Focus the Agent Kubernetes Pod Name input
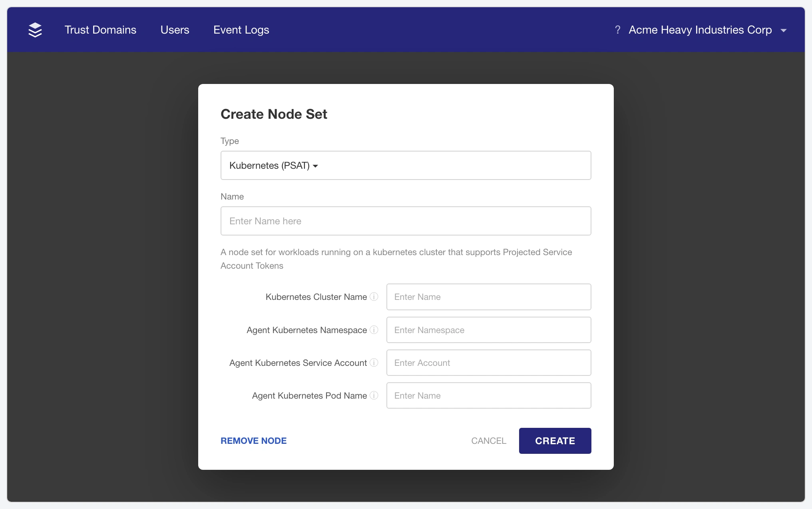The width and height of the screenshot is (812, 509). [489, 395]
